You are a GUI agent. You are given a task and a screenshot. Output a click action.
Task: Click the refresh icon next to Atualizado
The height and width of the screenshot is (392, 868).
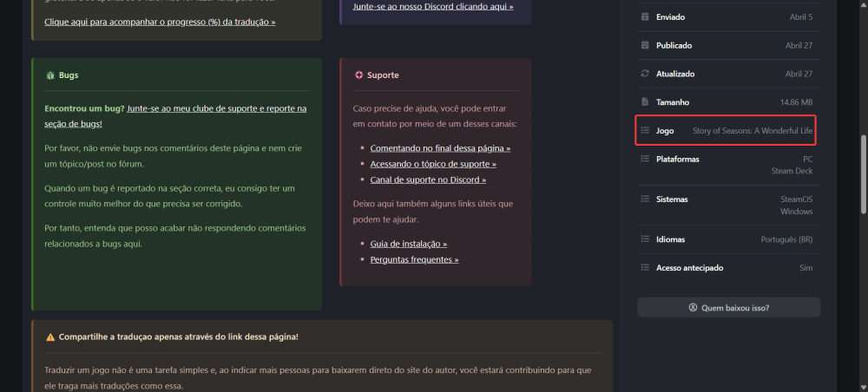pos(644,74)
